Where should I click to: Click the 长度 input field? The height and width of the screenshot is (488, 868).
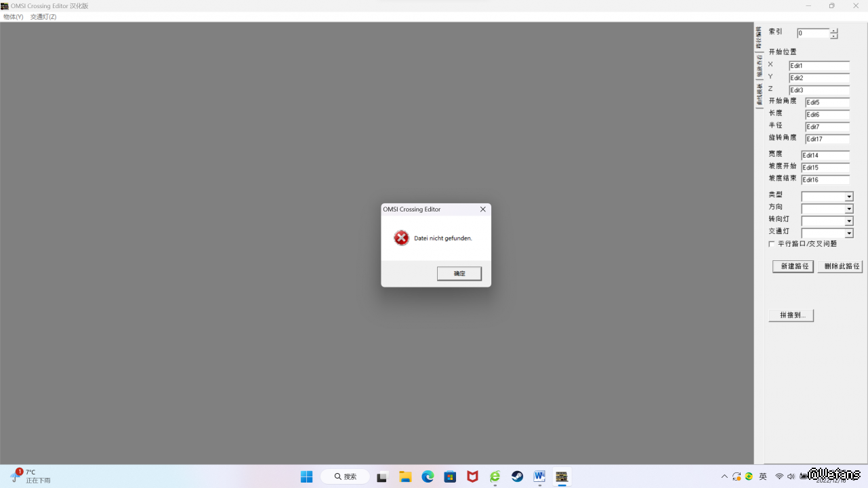827,115
